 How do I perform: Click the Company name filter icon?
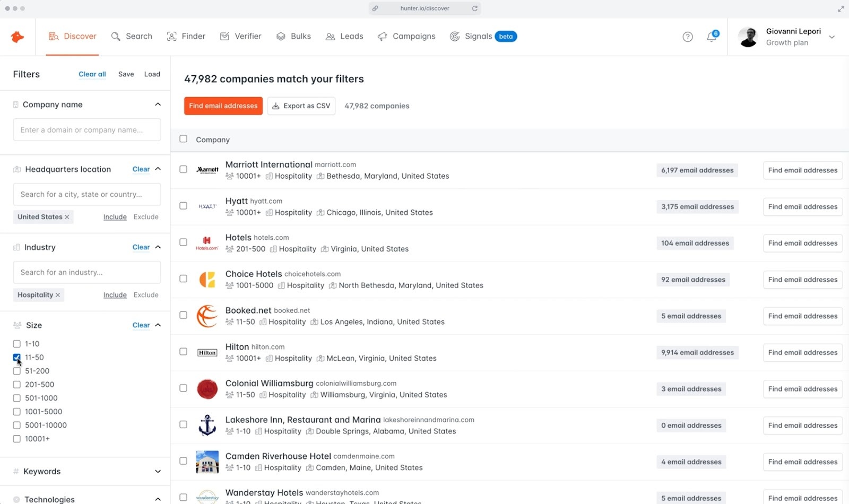16,105
